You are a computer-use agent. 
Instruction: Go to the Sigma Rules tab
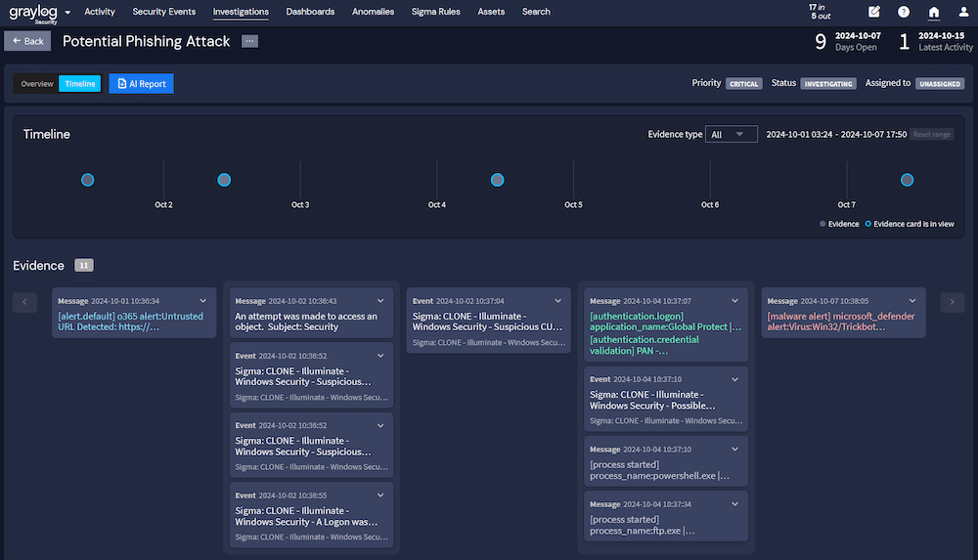click(x=436, y=12)
